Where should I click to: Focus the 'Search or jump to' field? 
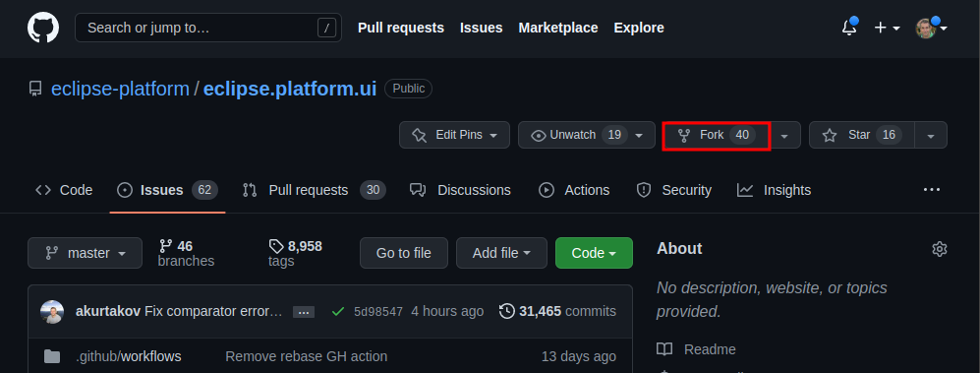coord(208,28)
